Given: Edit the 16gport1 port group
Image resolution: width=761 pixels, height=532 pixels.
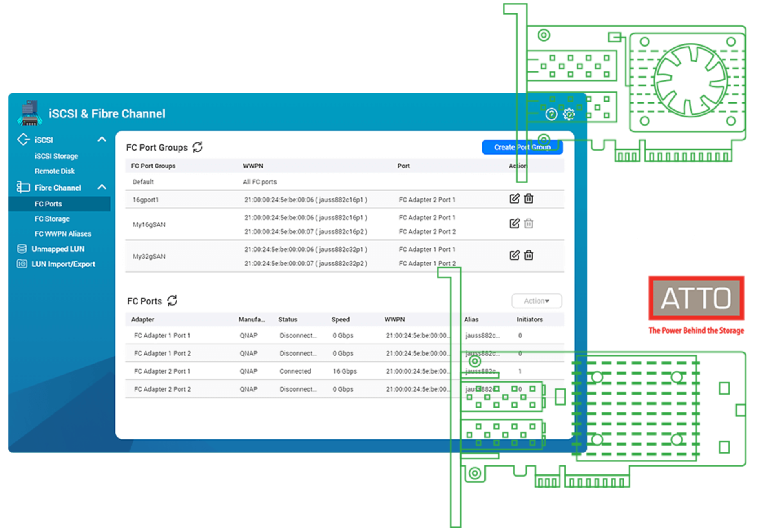Looking at the screenshot, I should (514, 199).
